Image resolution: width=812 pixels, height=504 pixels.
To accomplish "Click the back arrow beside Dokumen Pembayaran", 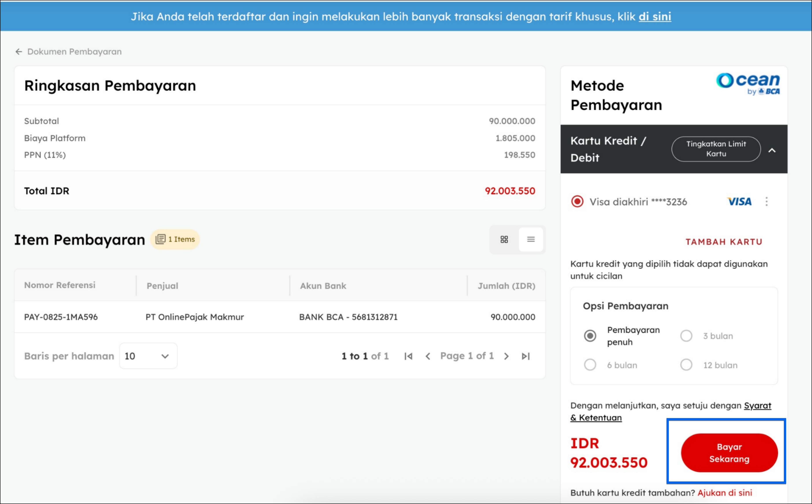I will pos(19,52).
